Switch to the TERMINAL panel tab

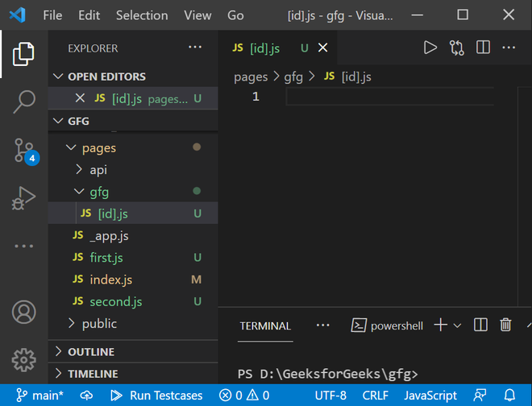coord(265,325)
